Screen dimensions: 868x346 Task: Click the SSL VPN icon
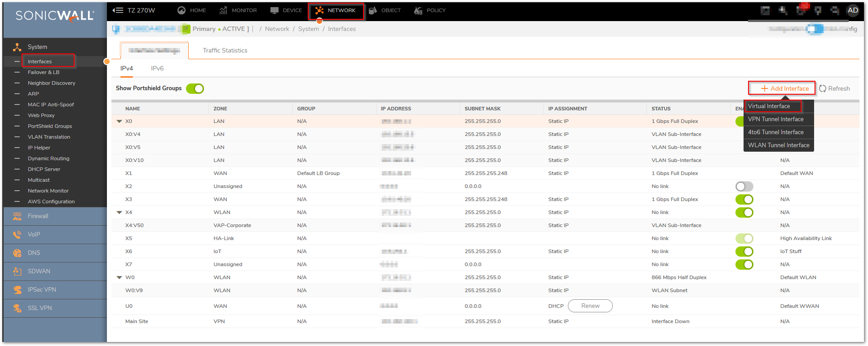(17, 308)
